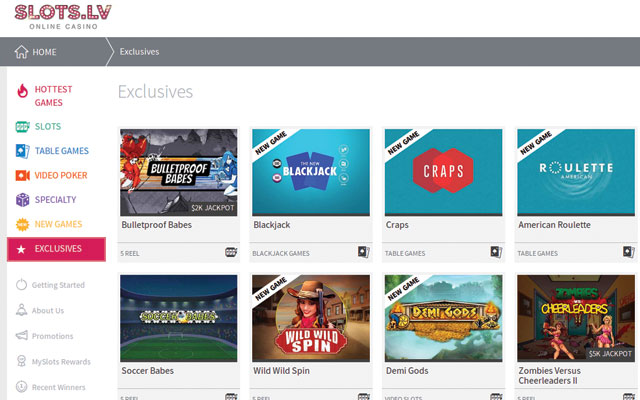Select the highlighted Exclusives sidebar item
Viewport: 640px width, 400px height.
pyautogui.click(x=56, y=249)
